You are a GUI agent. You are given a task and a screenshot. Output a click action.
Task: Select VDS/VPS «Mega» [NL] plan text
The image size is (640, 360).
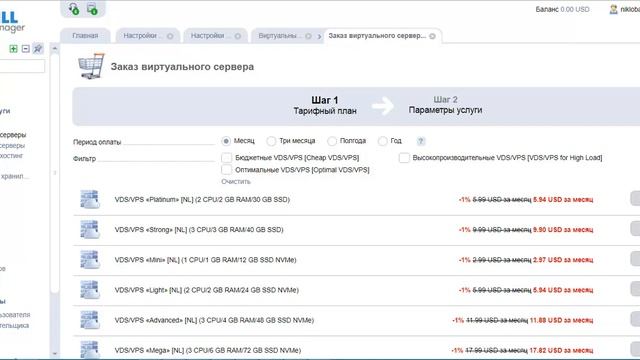(x=208, y=351)
